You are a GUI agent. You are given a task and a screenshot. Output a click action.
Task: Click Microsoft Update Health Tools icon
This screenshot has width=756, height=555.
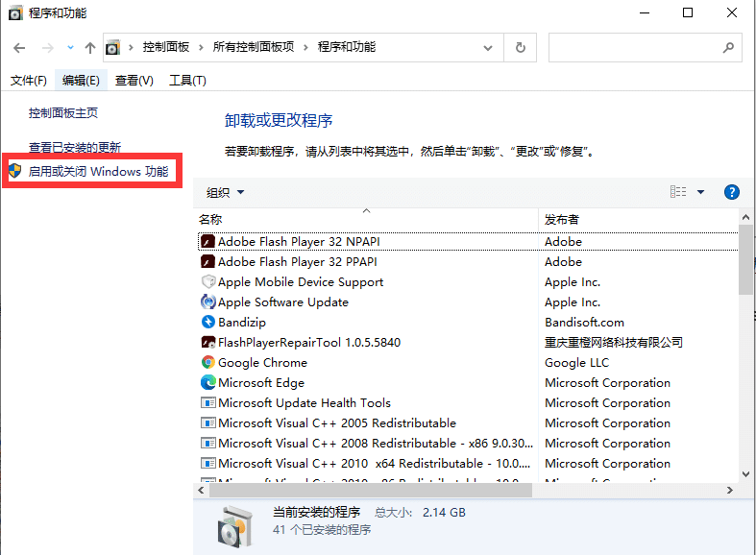click(207, 402)
